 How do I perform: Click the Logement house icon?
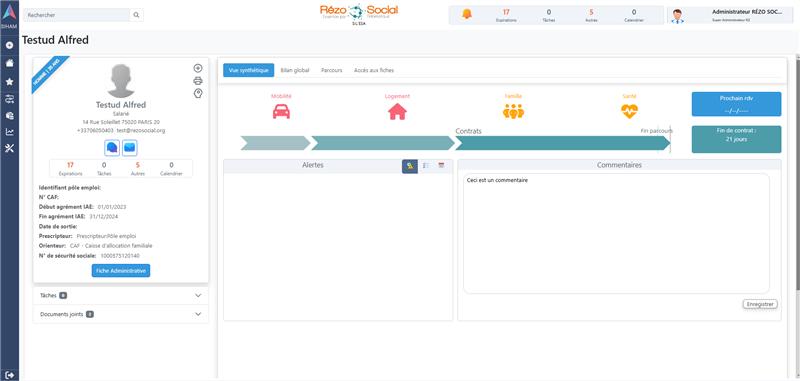[397, 111]
